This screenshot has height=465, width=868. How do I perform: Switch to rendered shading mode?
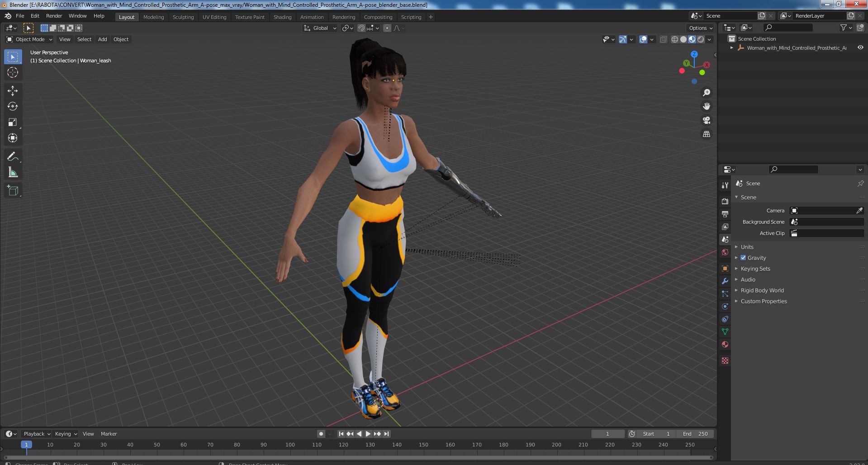(701, 39)
